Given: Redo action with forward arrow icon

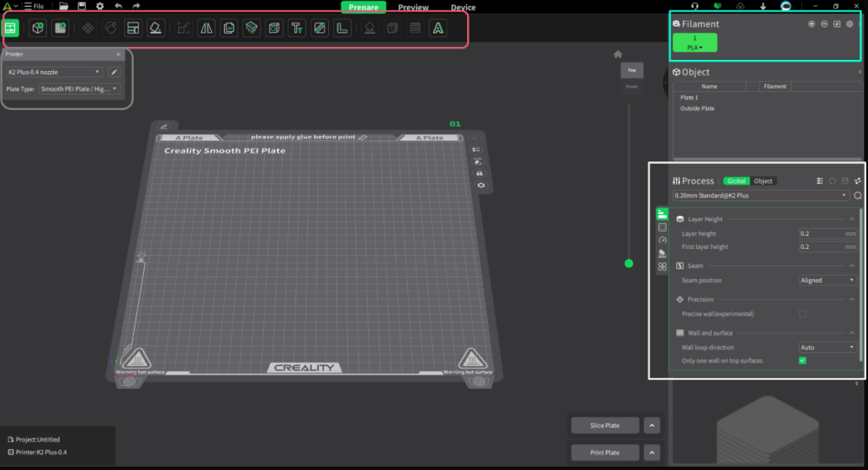Looking at the screenshot, I should point(136,6).
